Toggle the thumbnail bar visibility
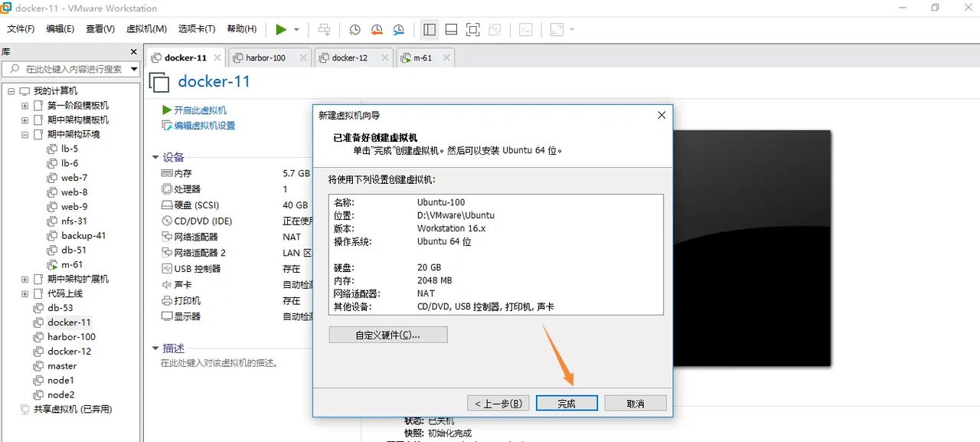Image resolution: width=980 pixels, height=442 pixels. (x=451, y=29)
